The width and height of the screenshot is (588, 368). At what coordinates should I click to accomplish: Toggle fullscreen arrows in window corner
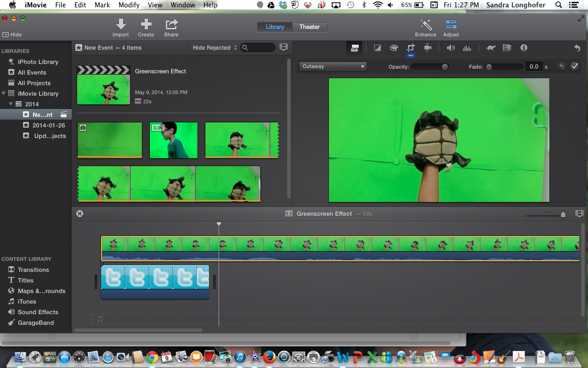pos(581,19)
